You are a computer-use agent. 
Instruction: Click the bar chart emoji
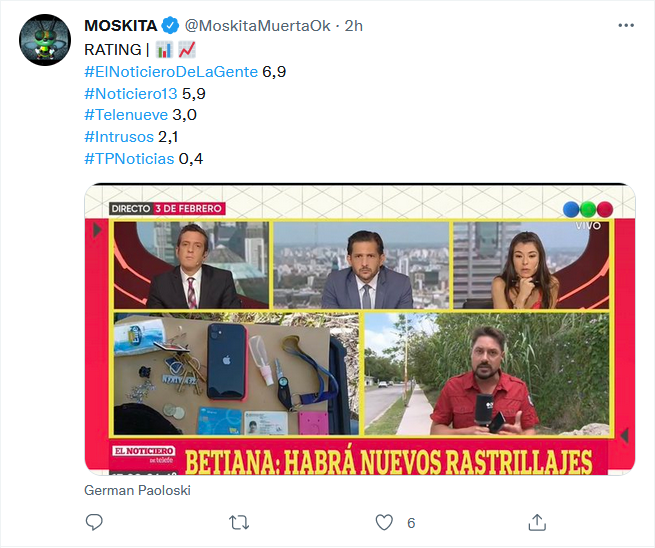(164, 50)
